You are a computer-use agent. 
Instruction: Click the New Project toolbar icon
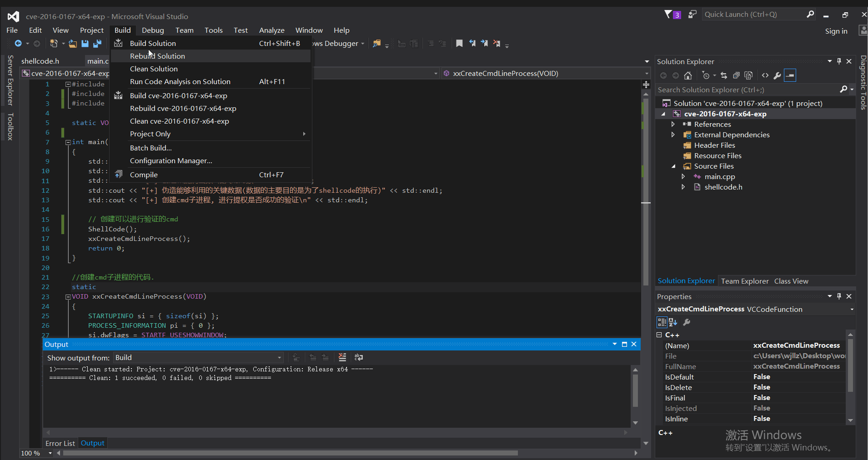(54, 44)
